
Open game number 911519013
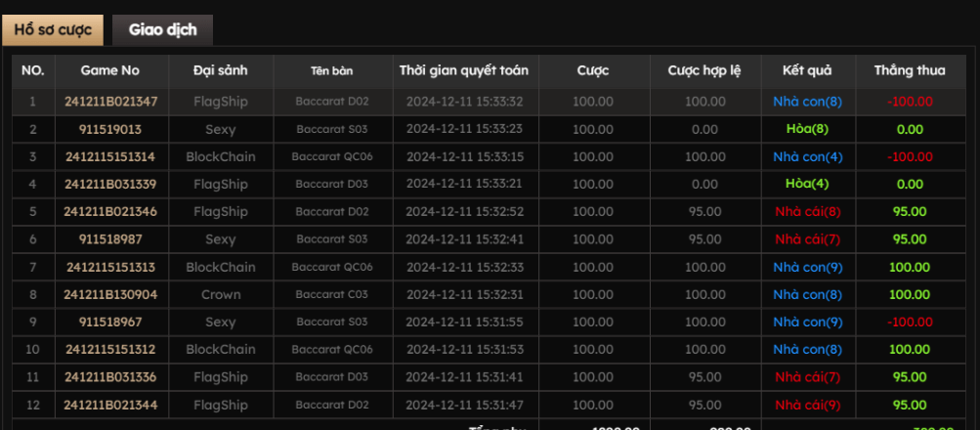(x=110, y=129)
